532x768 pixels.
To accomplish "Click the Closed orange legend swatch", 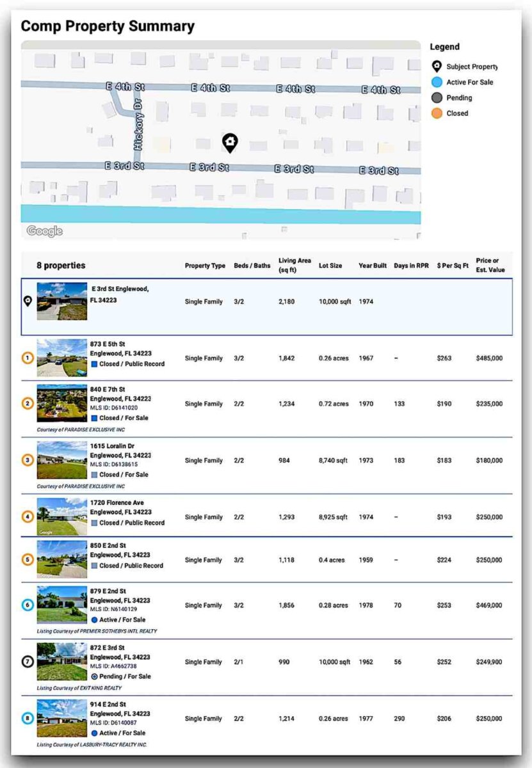I will click(x=437, y=113).
